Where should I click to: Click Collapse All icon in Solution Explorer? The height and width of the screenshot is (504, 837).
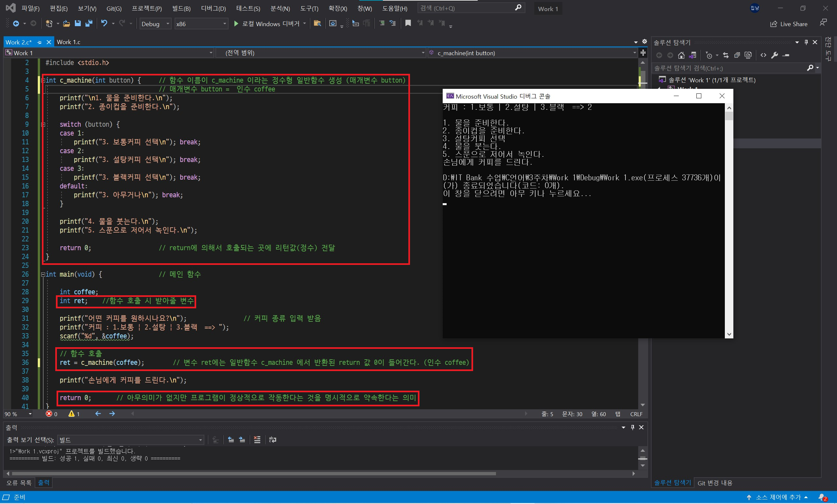tap(737, 55)
